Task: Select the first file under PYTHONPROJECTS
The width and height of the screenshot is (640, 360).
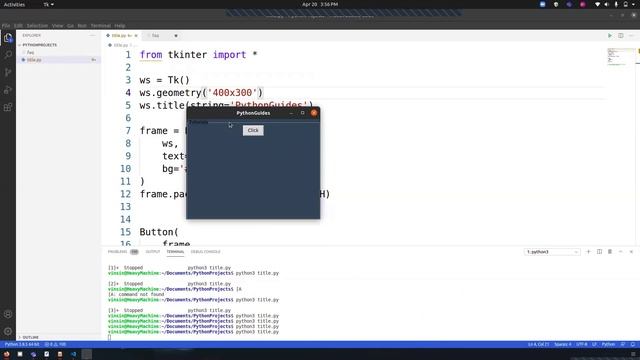Action: coord(58,53)
